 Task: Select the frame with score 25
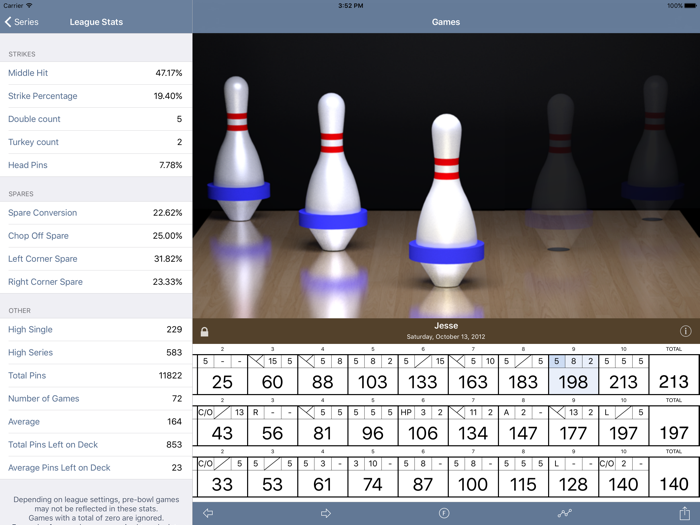pos(222,375)
